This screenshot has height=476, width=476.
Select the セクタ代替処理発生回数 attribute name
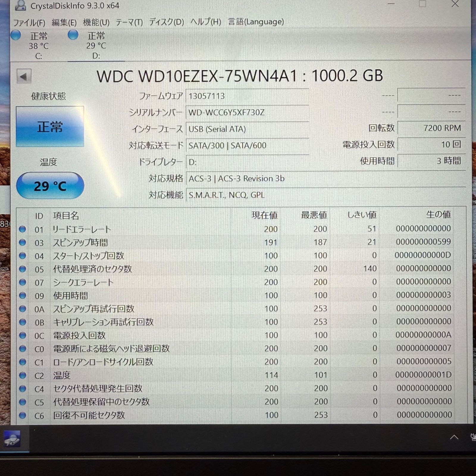click(98, 389)
